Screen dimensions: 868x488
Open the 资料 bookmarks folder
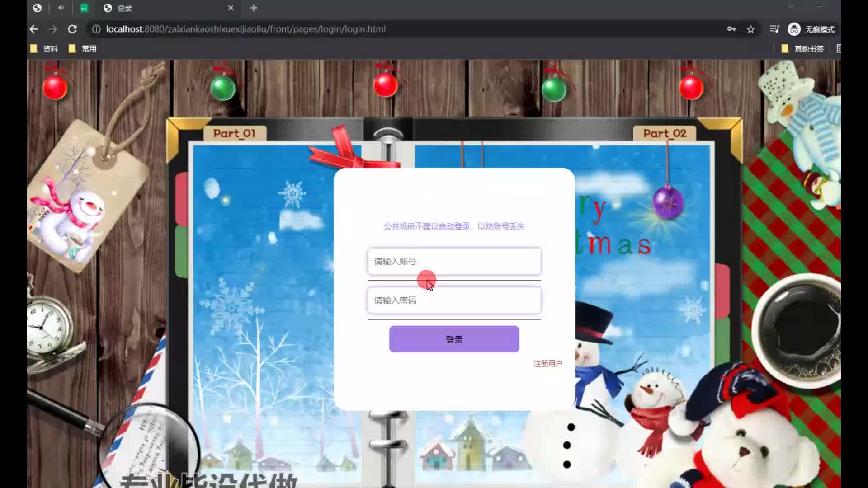tap(44, 49)
